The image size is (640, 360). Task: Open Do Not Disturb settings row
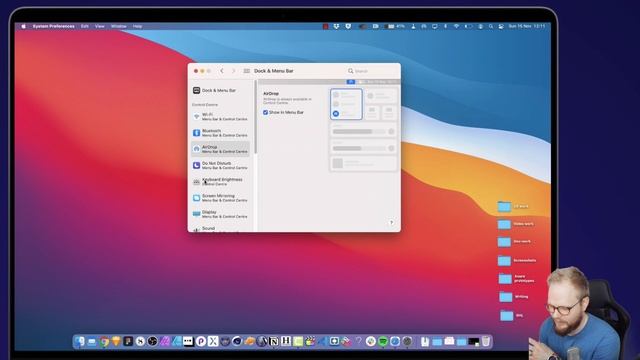220,165
